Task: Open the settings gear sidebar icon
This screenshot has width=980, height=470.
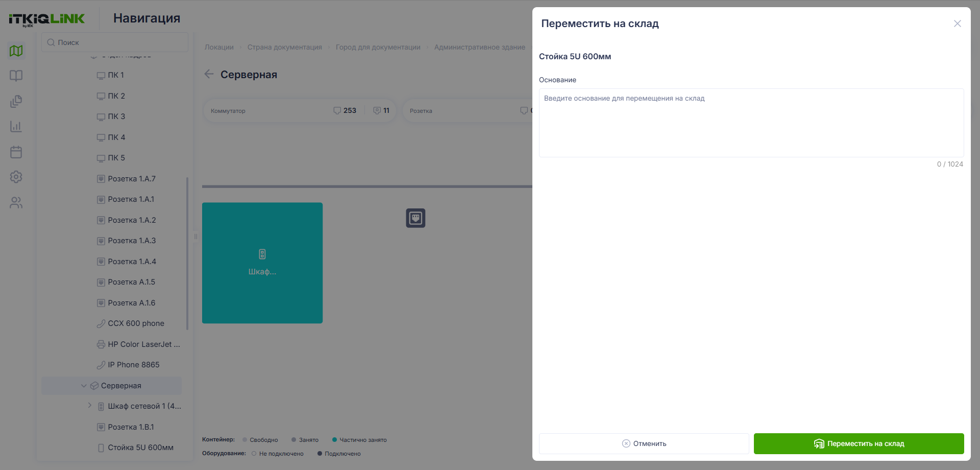Action: pos(16,177)
